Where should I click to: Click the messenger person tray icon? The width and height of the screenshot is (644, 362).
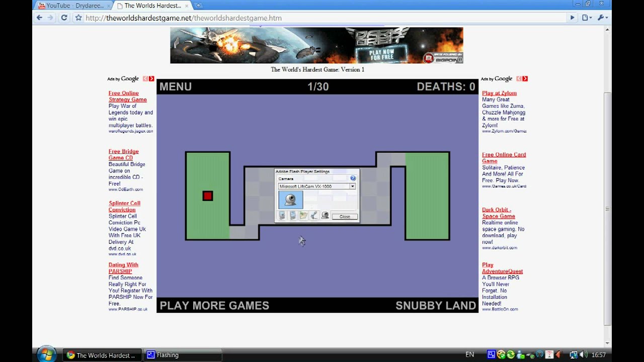click(x=520, y=354)
